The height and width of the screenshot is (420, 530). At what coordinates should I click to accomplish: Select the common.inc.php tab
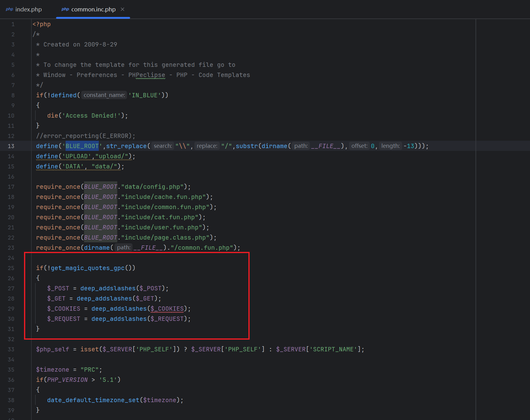(x=93, y=9)
